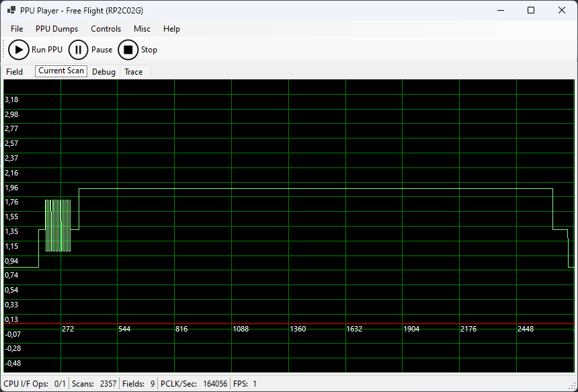Click the 'Scans: 2357' status entry
This screenshot has height=392, width=578.
pyautogui.click(x=94, y=384)
